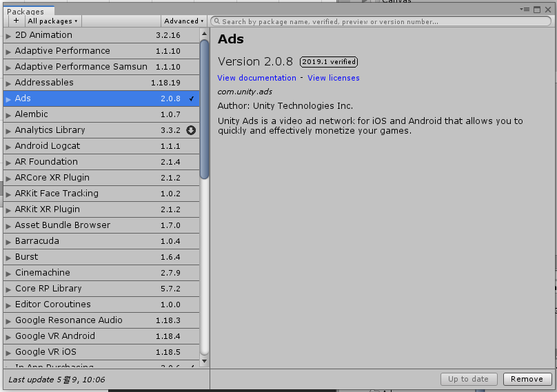557x392 pixels.
Task: Select the Asset Bundle Browser package
Action: point(101,225)
